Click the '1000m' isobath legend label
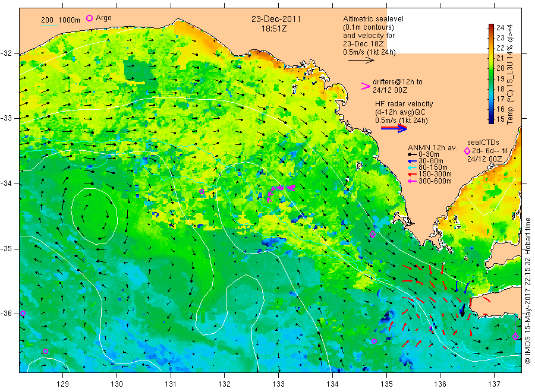 [70, 20]
